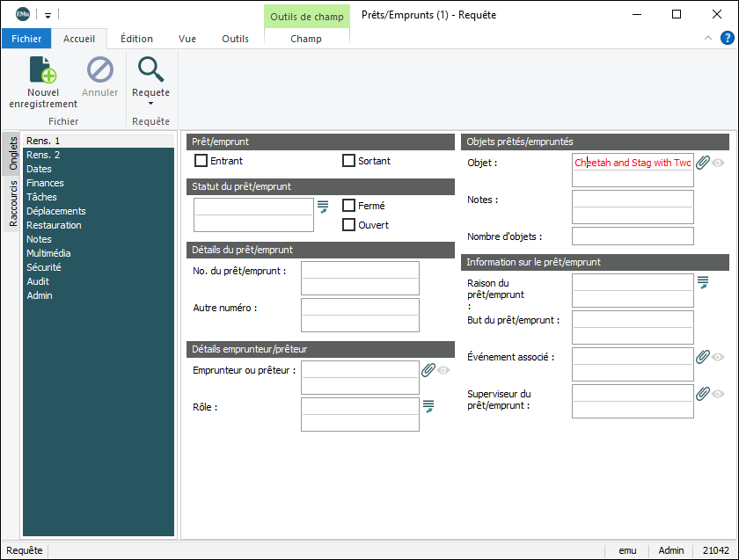The image size is (739, 560).
Task: Open the quick access toolbar dropdown
Action: [x=48, y=15]
